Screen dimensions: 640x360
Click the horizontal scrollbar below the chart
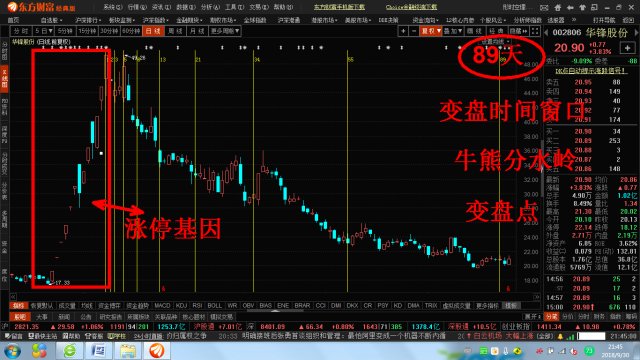pos(276,297)
